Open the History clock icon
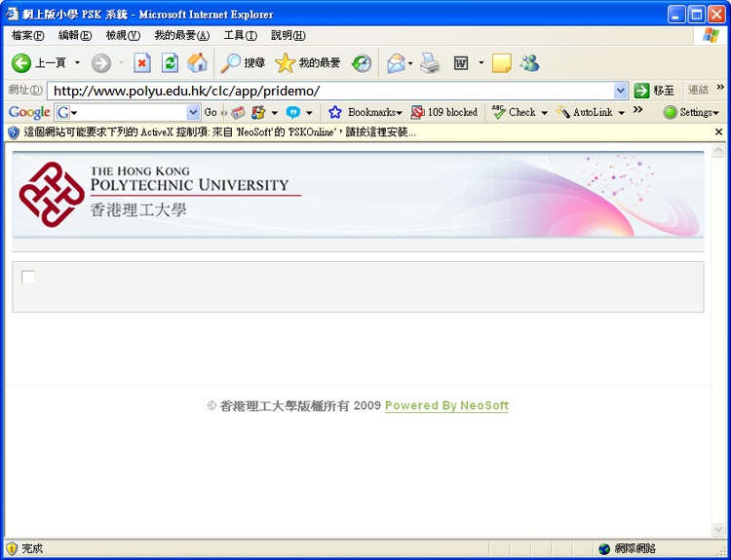The width and height of the screenshot is (731, 560). (x=362, y=63)
